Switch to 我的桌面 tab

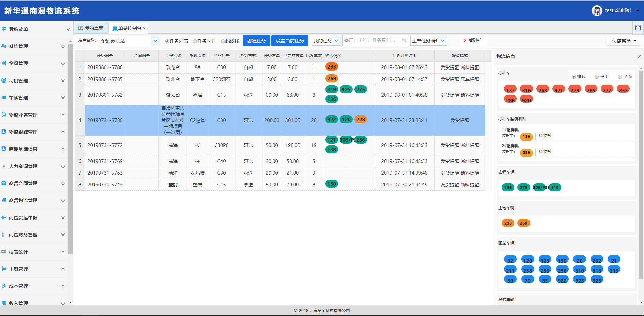click(x=91, y=28)
